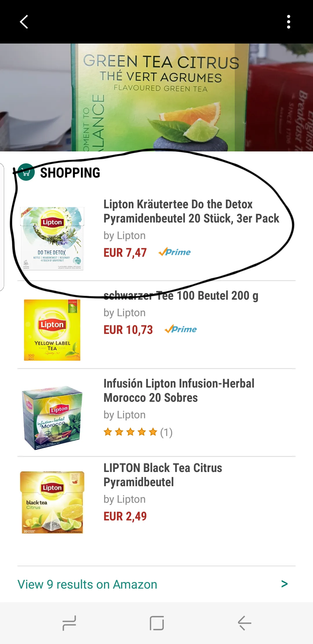Viewport: 313px width, 644px height.
Task: Tap the Android back navigation icon
Action: 244,623
